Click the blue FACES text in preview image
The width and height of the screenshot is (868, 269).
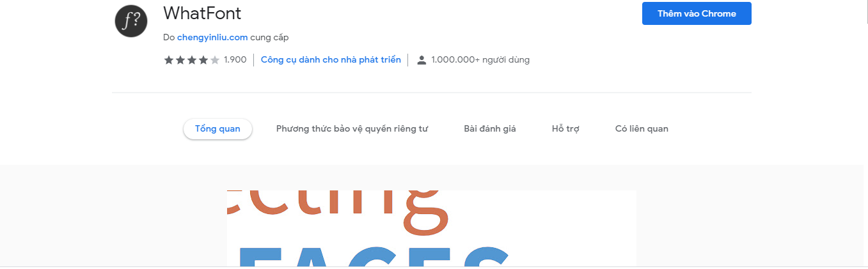(374, 256)
